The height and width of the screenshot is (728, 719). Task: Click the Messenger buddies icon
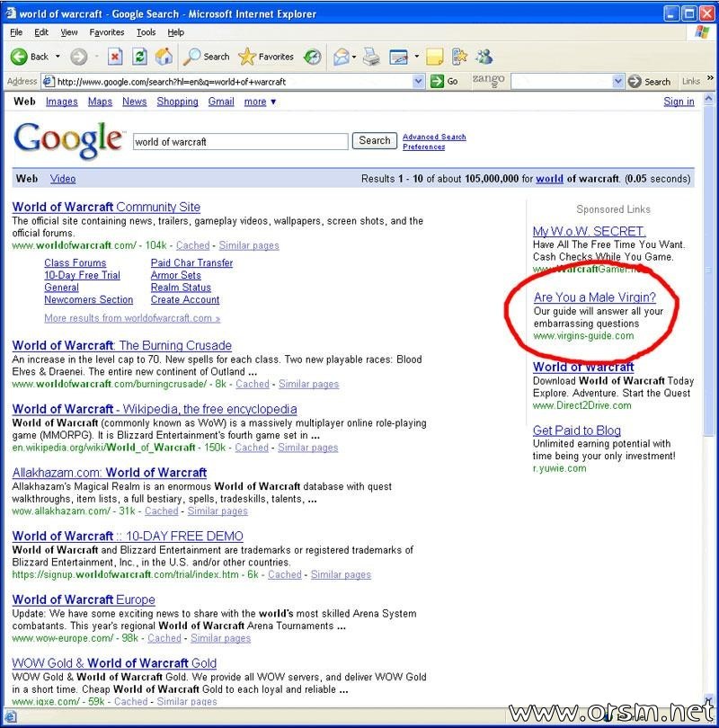tap(484, 57)
